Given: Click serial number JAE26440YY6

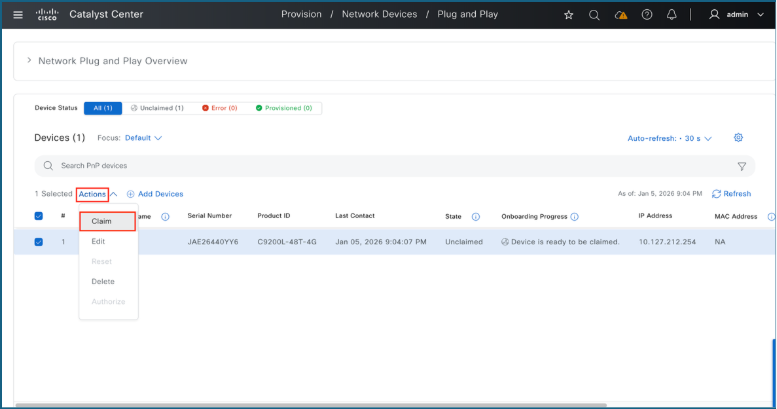Looking at the screenshot, I should [213, 242].
